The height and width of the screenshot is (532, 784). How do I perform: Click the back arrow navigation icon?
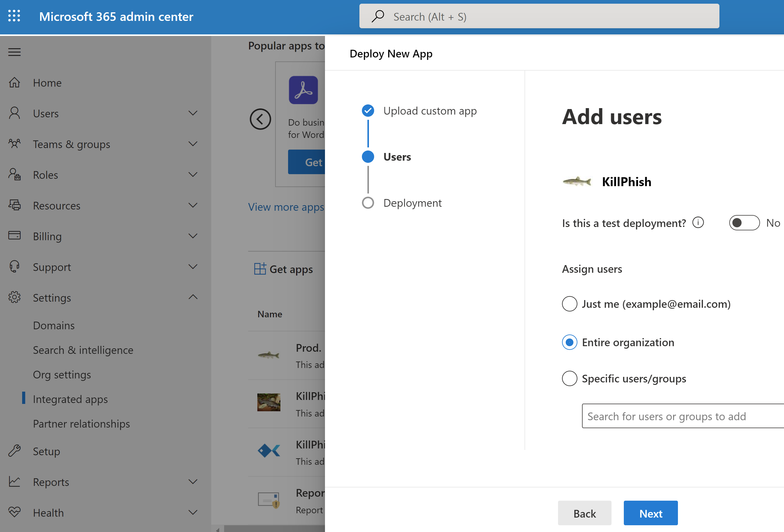click(x=260, y=119)
